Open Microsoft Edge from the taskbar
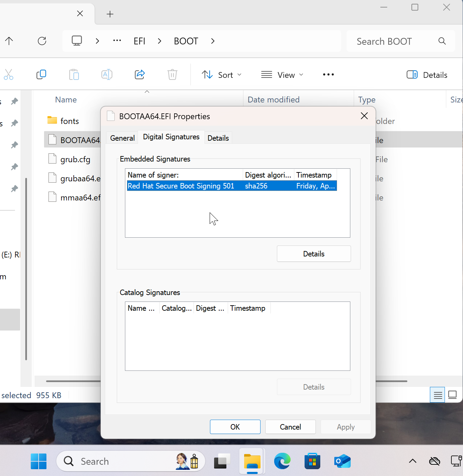463x476 pixels. point(282,461)
